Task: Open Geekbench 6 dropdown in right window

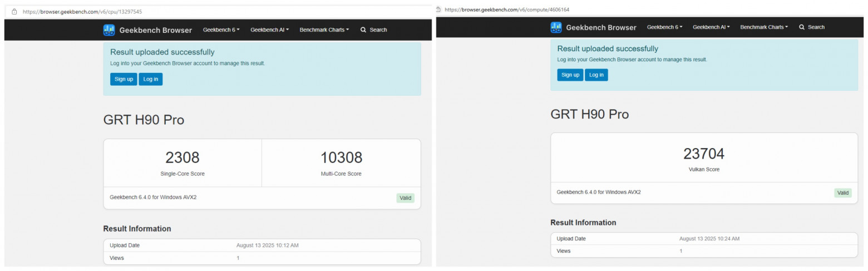Action: (664, 27)
